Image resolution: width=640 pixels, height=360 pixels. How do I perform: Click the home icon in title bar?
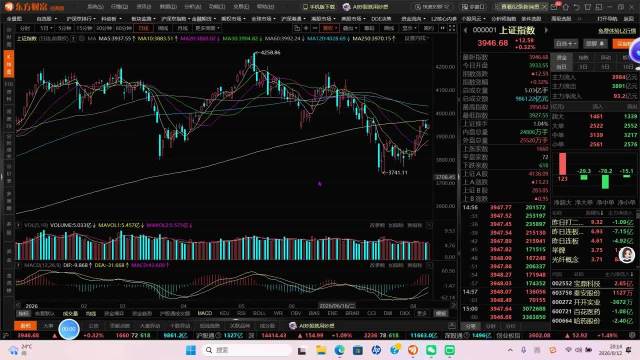pos(566,7)
